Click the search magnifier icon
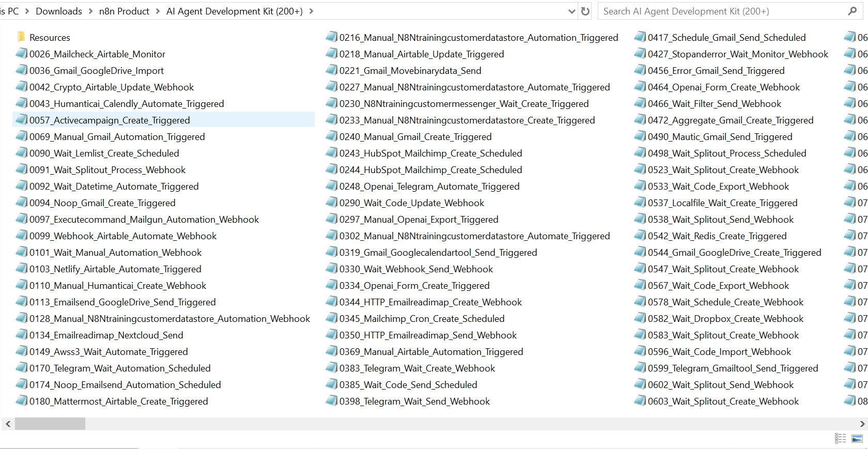The image size is (868, 449). (x=852, y=11)
